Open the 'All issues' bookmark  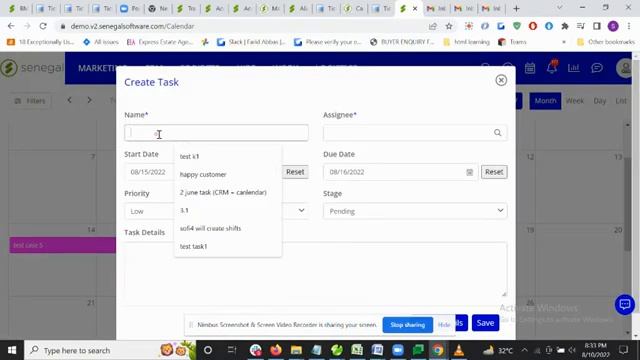(101, 42)
